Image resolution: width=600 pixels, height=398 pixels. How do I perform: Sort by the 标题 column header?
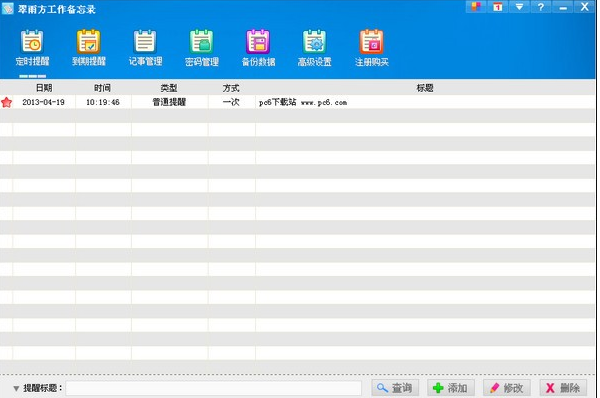pos(425,88)
